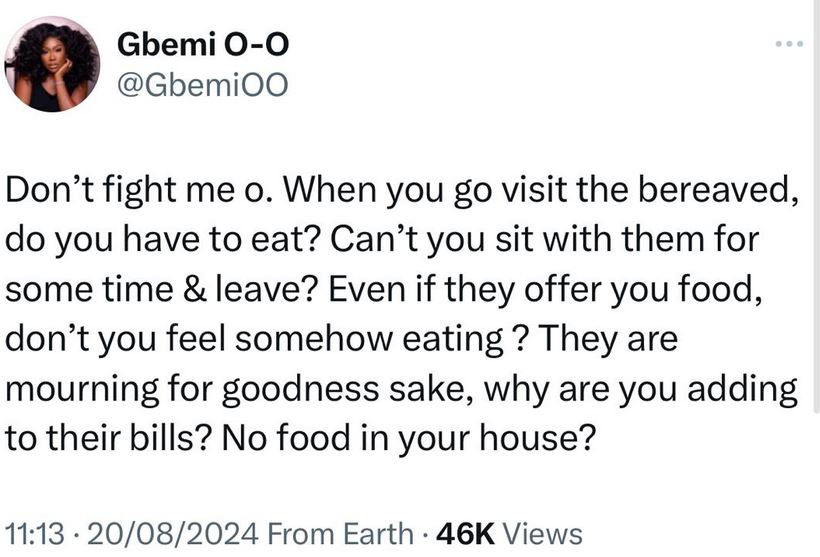Click the word Views after 46K
This screenshot has height=557, width=820.
click(542, 534)
